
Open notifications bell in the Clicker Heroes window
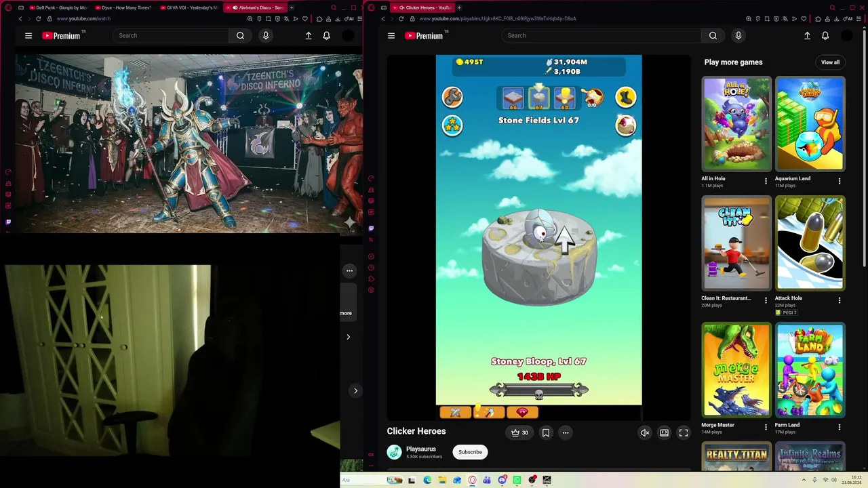pos(825,35)
